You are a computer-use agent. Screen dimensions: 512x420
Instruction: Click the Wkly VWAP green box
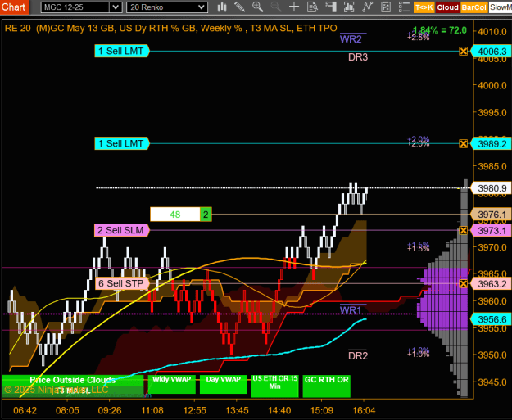(172, 384)
